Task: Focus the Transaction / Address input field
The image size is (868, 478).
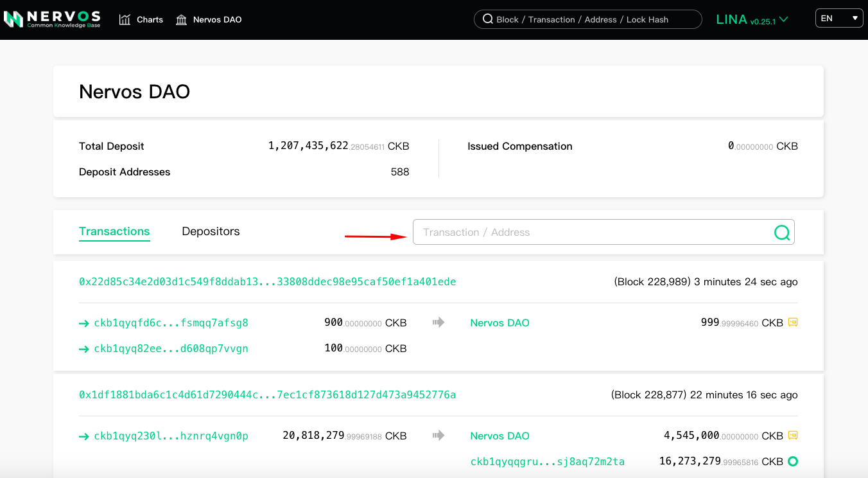Action: pos(591,232)
